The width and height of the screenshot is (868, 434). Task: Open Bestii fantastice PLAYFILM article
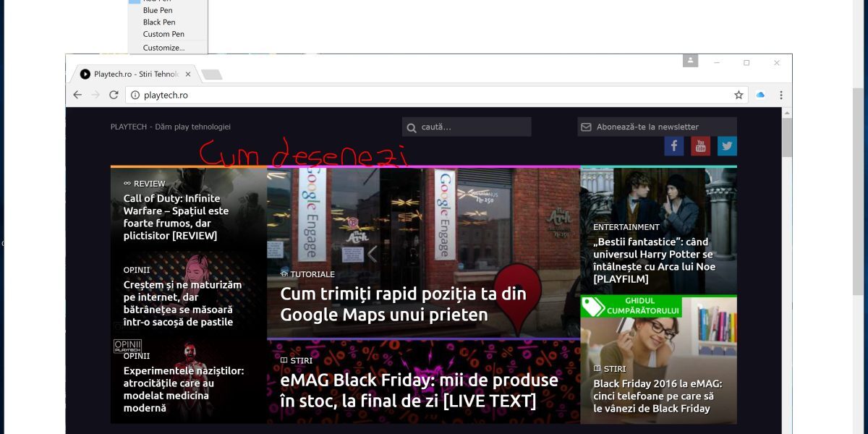[653, 260]
